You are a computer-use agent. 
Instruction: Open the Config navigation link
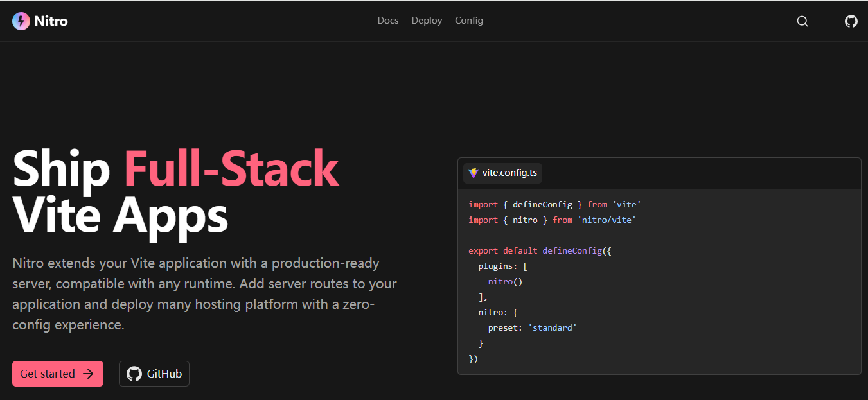(469, 21)
